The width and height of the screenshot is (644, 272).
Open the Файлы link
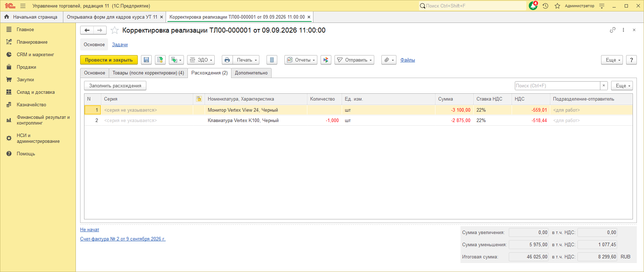pos(408,60)
